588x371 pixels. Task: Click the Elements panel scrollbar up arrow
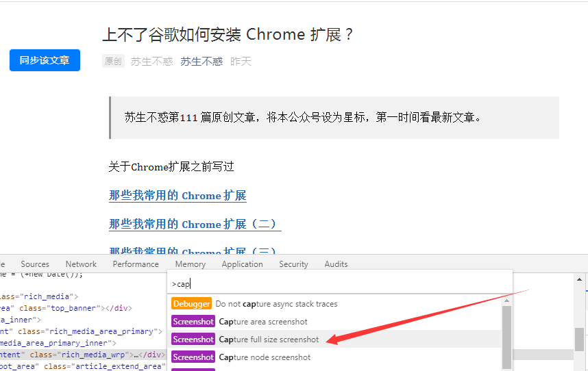[579, 279]
